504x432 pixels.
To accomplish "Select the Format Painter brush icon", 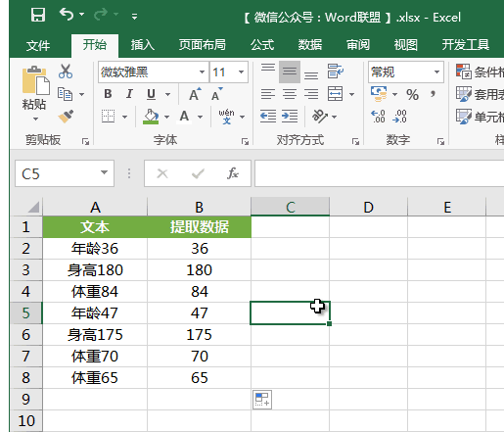I will click(x=66, y=117).
